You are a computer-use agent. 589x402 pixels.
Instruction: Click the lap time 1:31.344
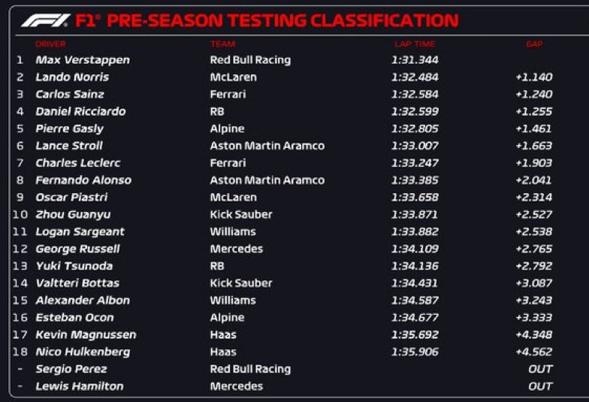415,60
